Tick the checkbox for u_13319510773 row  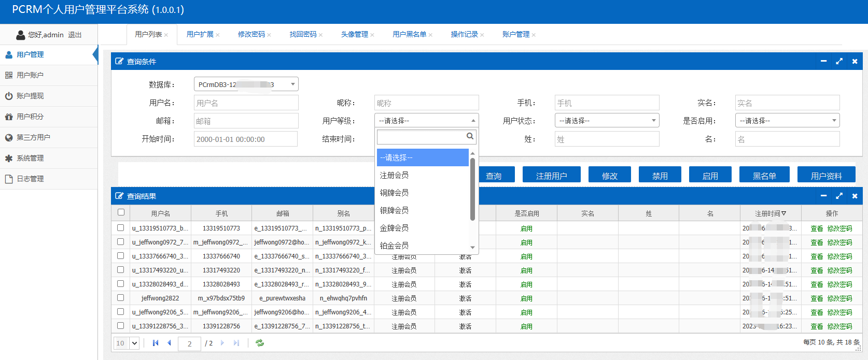(x=121, y=228)
